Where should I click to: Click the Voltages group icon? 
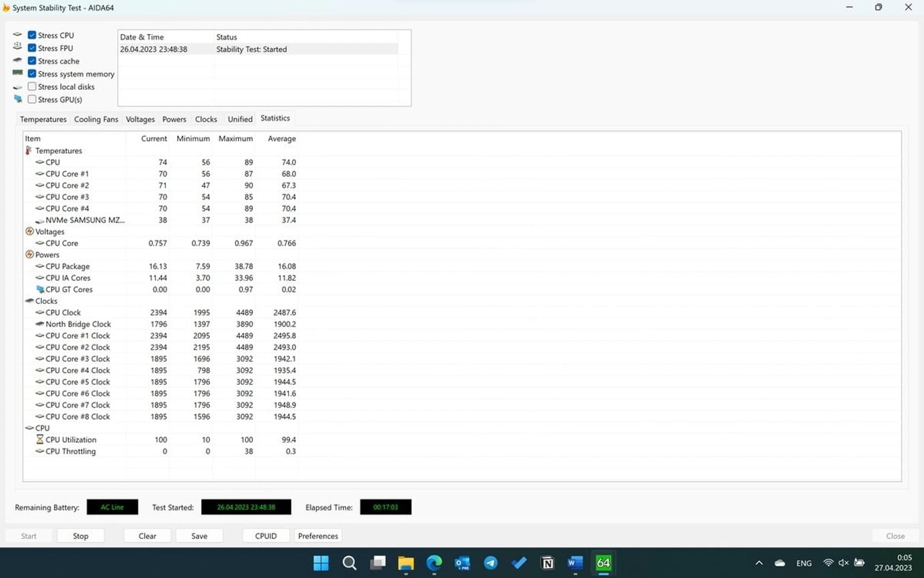(29, 231)
